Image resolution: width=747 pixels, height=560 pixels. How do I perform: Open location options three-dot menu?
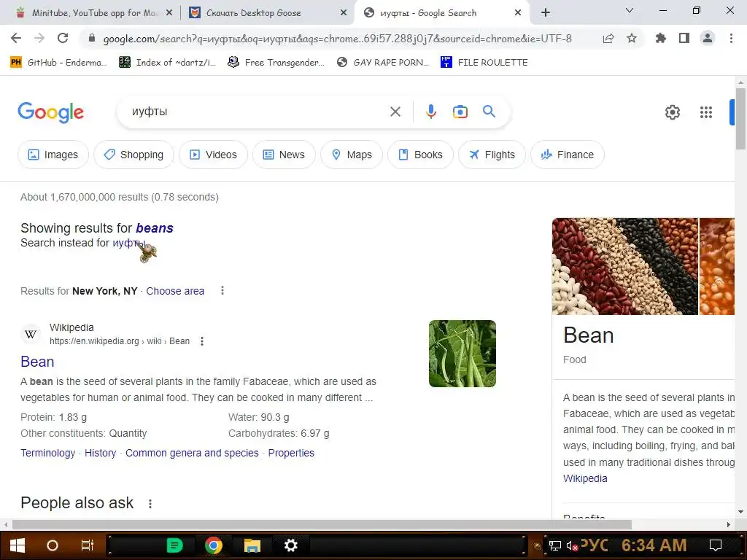pos(222,290)
